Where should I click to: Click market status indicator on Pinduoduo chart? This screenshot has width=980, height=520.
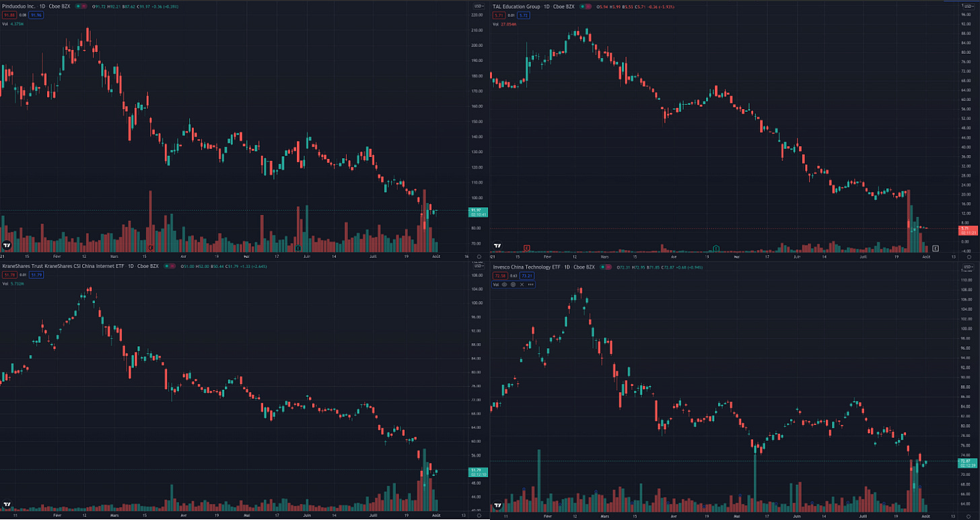point(81,6)
